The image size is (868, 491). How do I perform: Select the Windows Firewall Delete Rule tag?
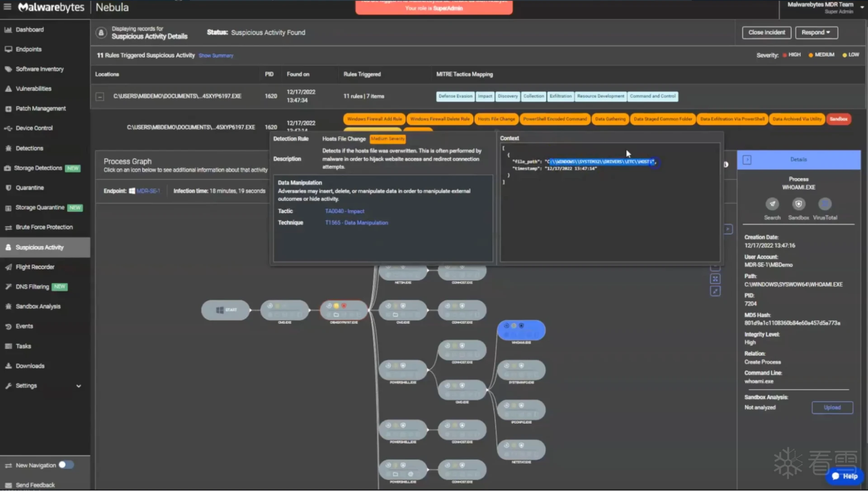pyautogui.click(x=440, y=119)
